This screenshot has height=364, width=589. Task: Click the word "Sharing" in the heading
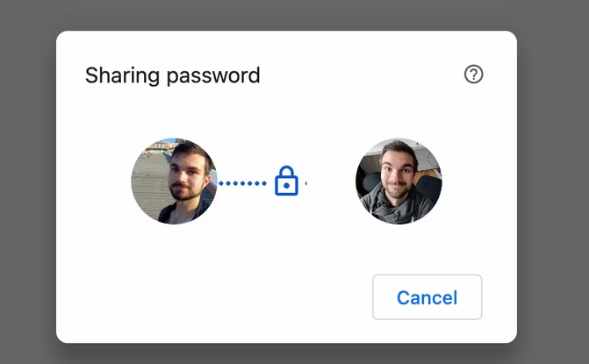[x=118, y=75]
